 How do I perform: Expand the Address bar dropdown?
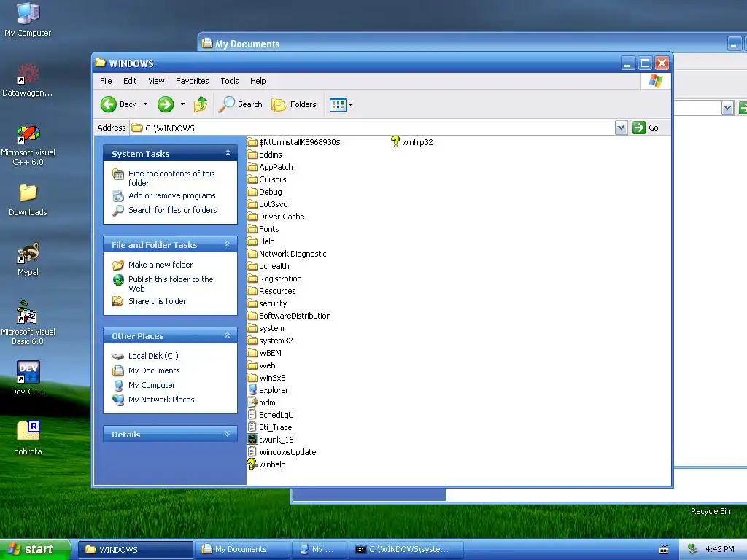(621, 128)
